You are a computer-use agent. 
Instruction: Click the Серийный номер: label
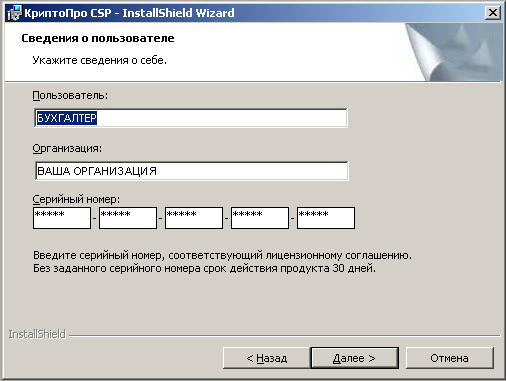76,199
